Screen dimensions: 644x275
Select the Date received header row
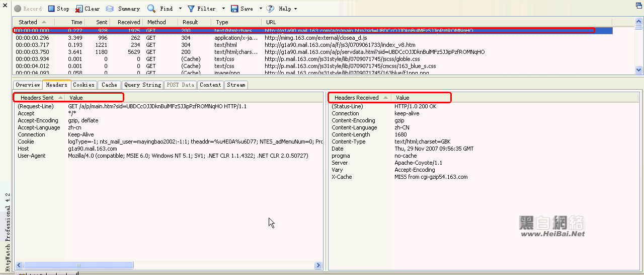484,149
